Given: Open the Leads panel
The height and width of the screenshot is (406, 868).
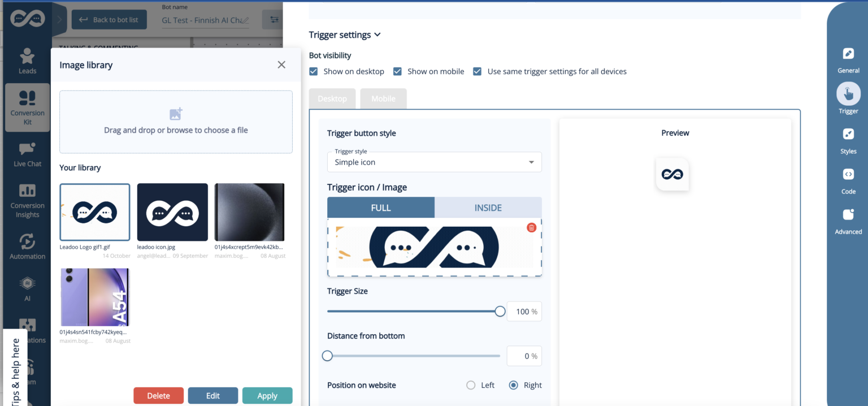Looking at the screenshot, I should pyautogui.click(x=27, y=61).
